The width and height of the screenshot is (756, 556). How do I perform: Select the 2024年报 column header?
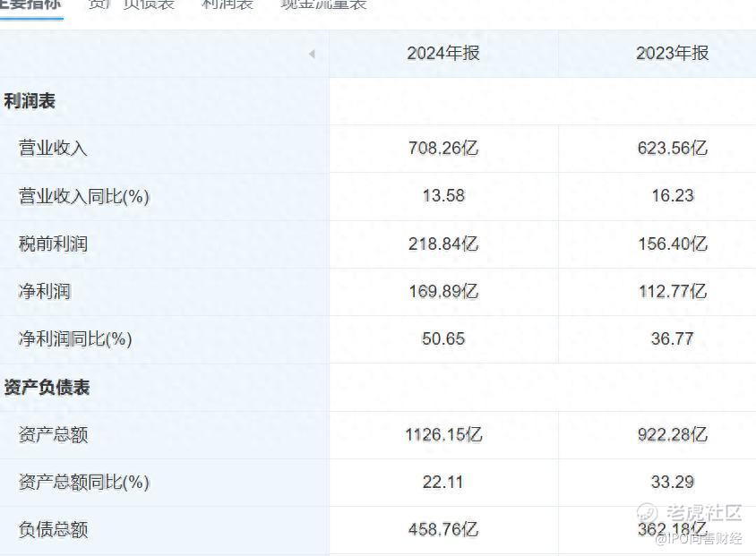[x=443, y=53]
